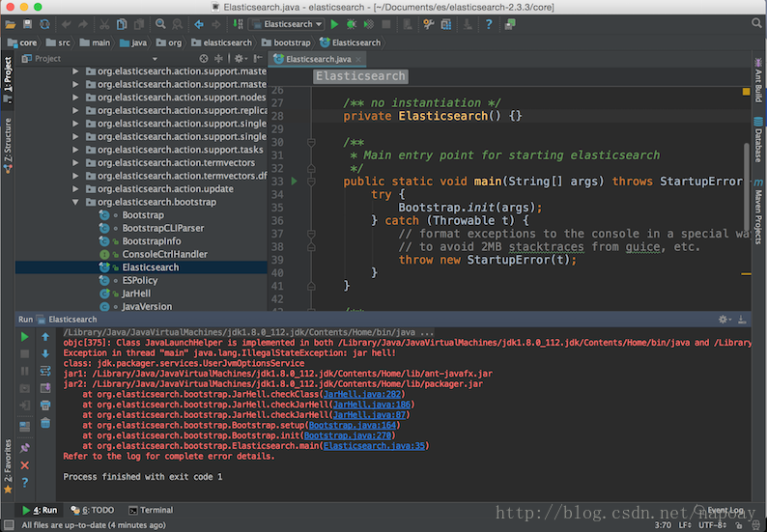Open Settings wrench icon in toolbar
This screenshot has height=532, width=767.
click(x=429, y=24)
